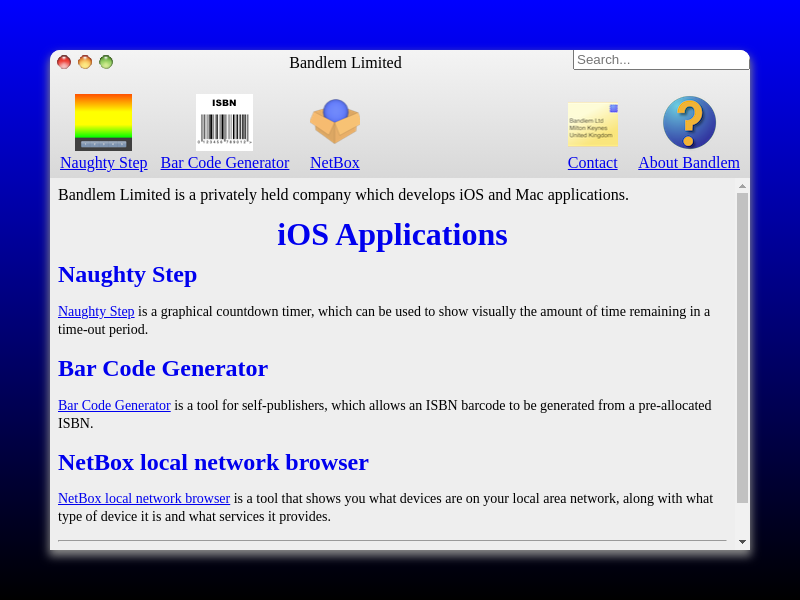Open NetBox local network browser link
The image size is (800, 600).
coord(144,499)
